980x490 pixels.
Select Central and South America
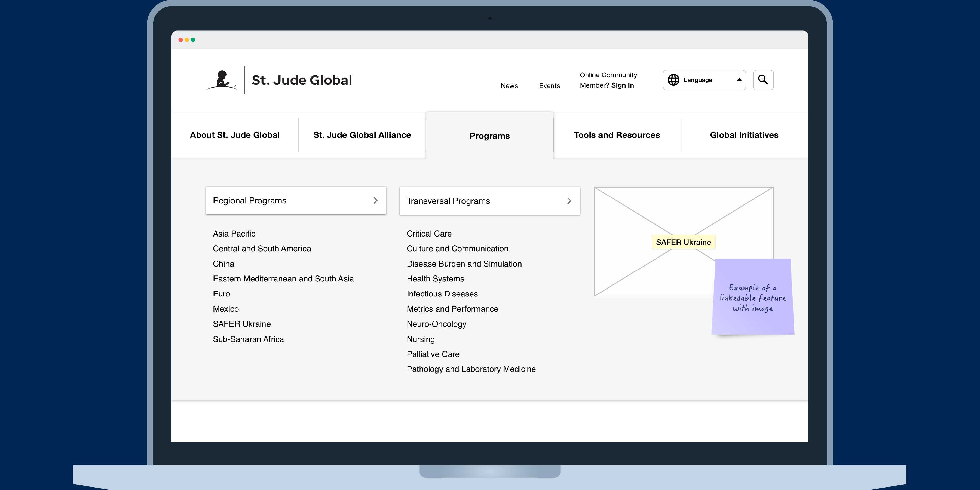tap(262, 249)
